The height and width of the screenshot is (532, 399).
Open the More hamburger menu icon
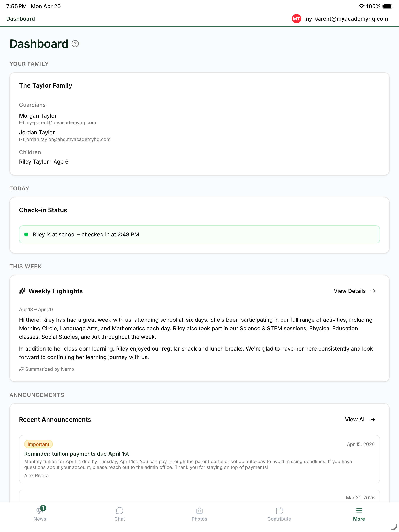coord(359,510)
